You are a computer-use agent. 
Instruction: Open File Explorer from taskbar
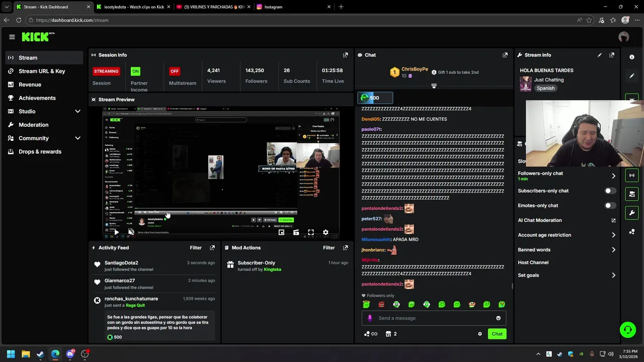(26, 354)
